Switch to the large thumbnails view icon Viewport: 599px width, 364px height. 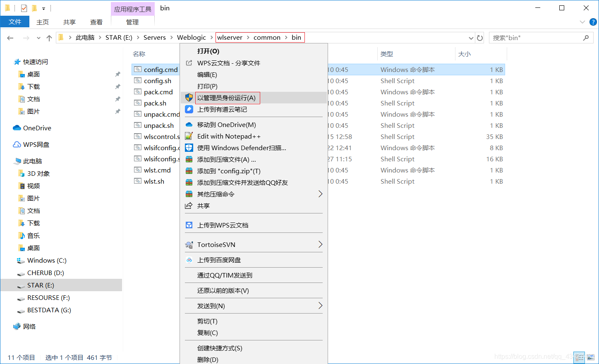point(591,357)
